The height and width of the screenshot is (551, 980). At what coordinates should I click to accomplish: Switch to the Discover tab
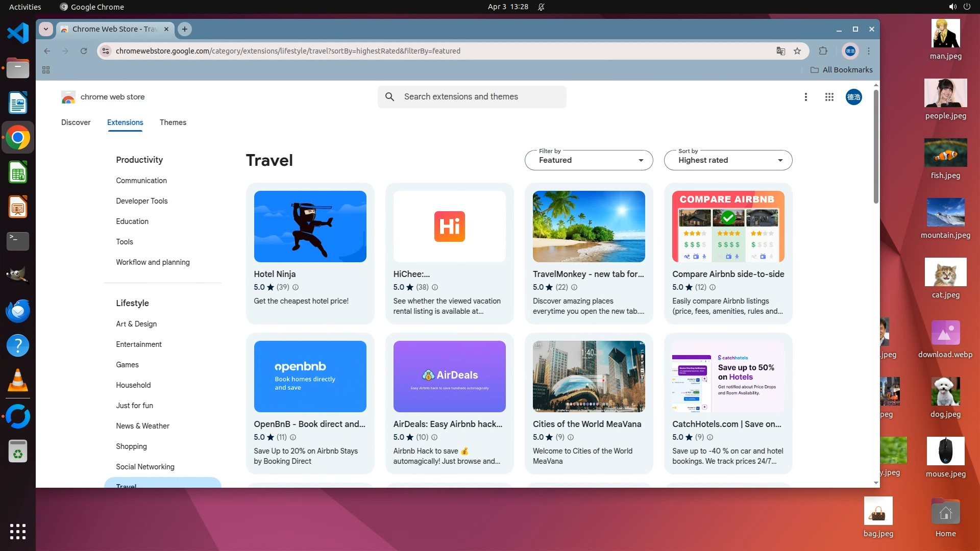(76, 122)
